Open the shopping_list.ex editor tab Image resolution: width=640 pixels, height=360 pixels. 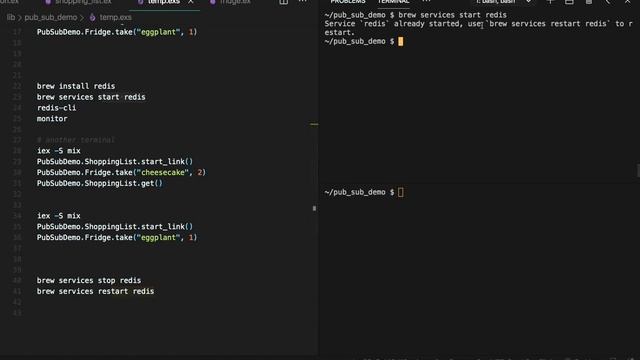coord(83,2)
